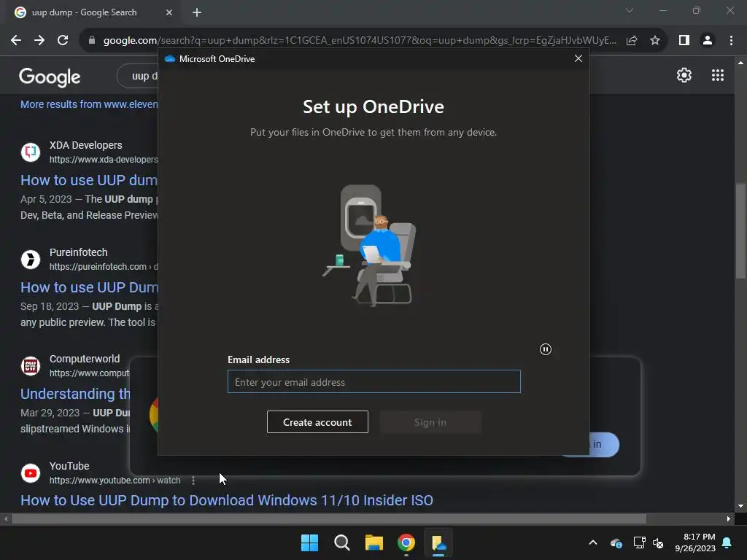Focus the Email address field
The width and height of the screenshot is (747, 560).
click(x=374, y=382)
